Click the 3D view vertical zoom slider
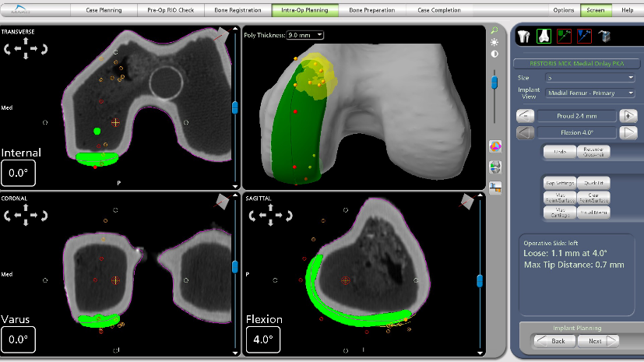This screenshot has width=644, height=362. click(x=494, y=83)
